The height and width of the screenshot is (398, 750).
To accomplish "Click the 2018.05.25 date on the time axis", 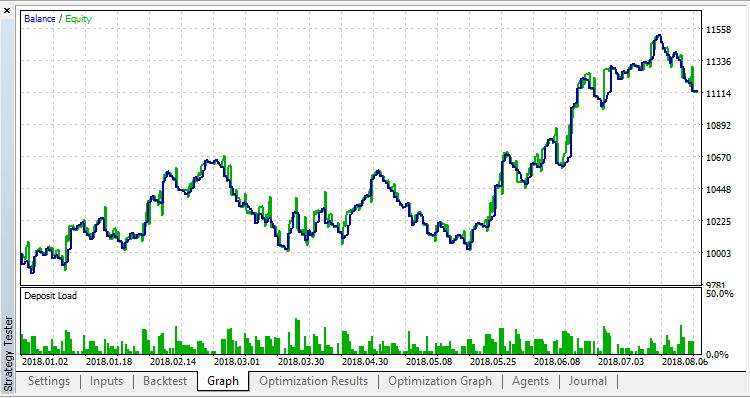I will (x=493, y=360).
